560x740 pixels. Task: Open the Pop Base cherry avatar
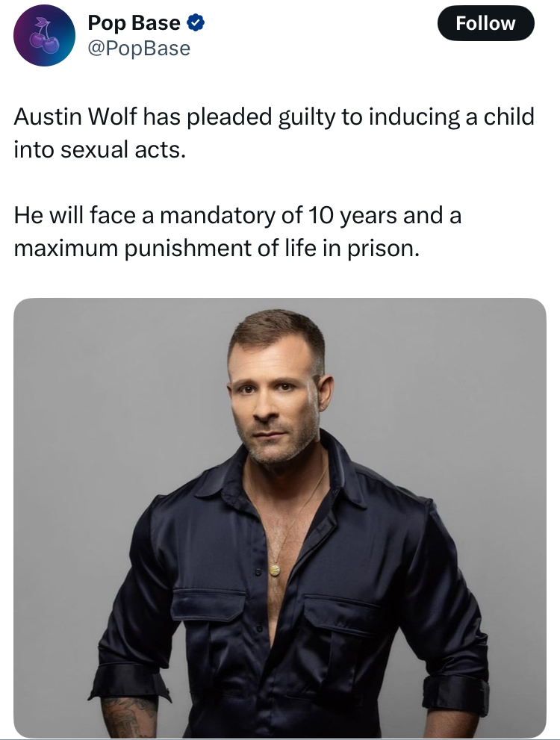tap(44, 35)
